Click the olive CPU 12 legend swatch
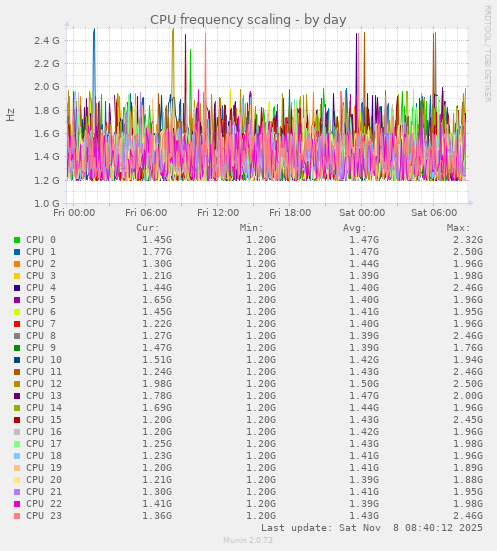This screenshot has height=551, width=497. coord(17,384)
